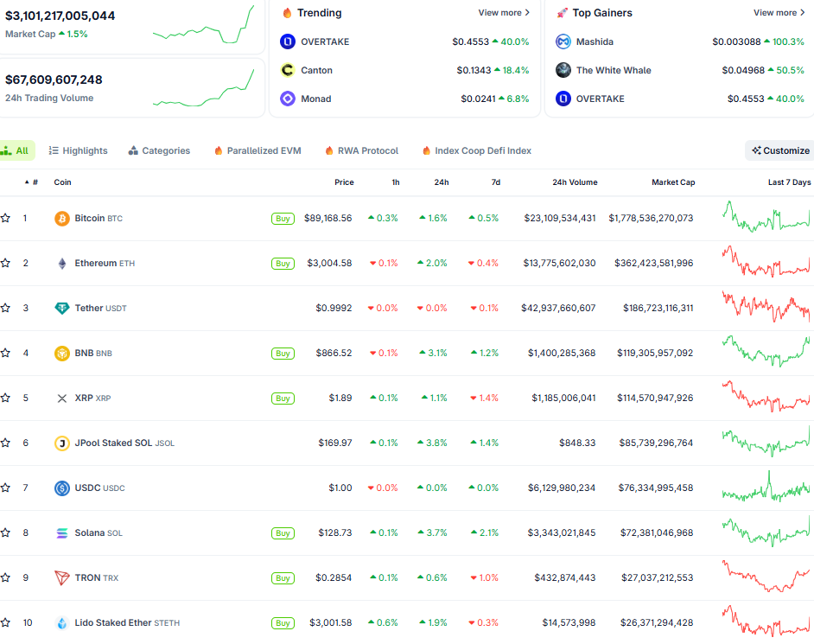The width and height of the screenshot is (814, 644).
Task: Click the Mashida icon in Top Gainers
Action: (563, 41)
